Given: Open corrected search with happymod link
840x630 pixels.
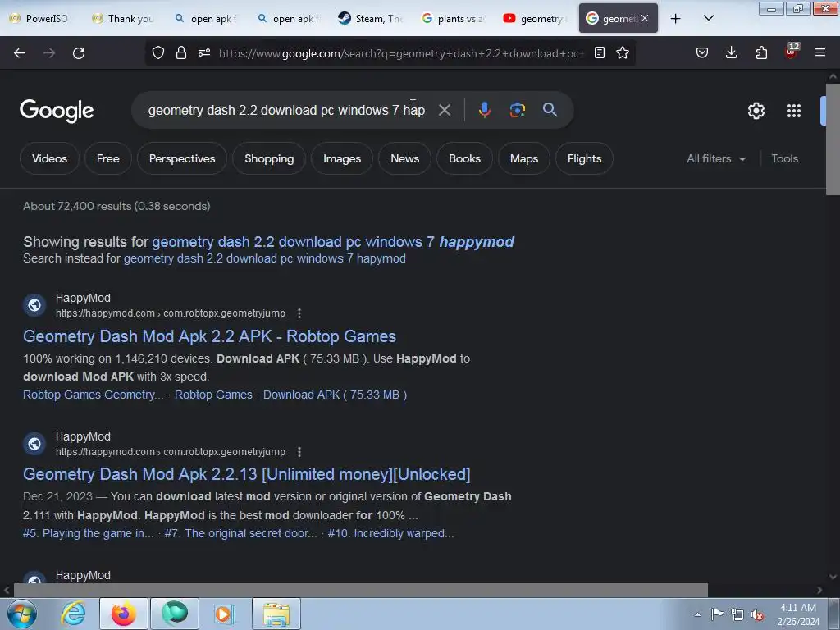Looking at the screenshot, I should [333, 242].
